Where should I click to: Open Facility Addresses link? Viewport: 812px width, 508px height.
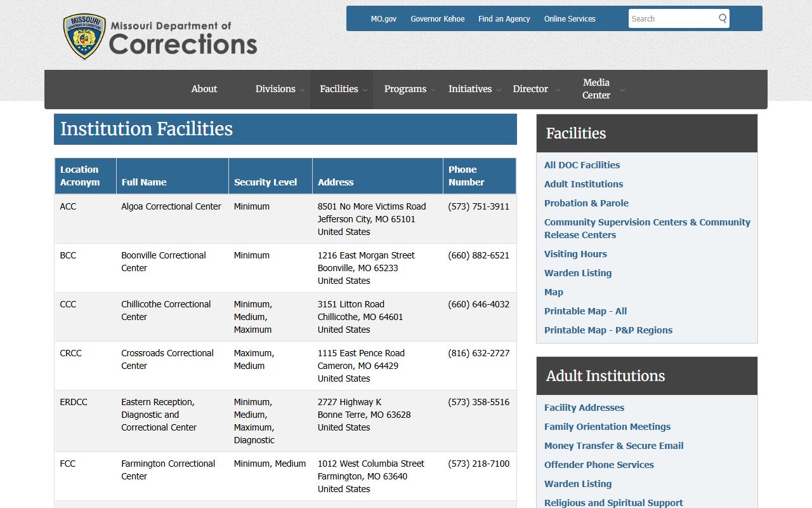pos(584,408)
